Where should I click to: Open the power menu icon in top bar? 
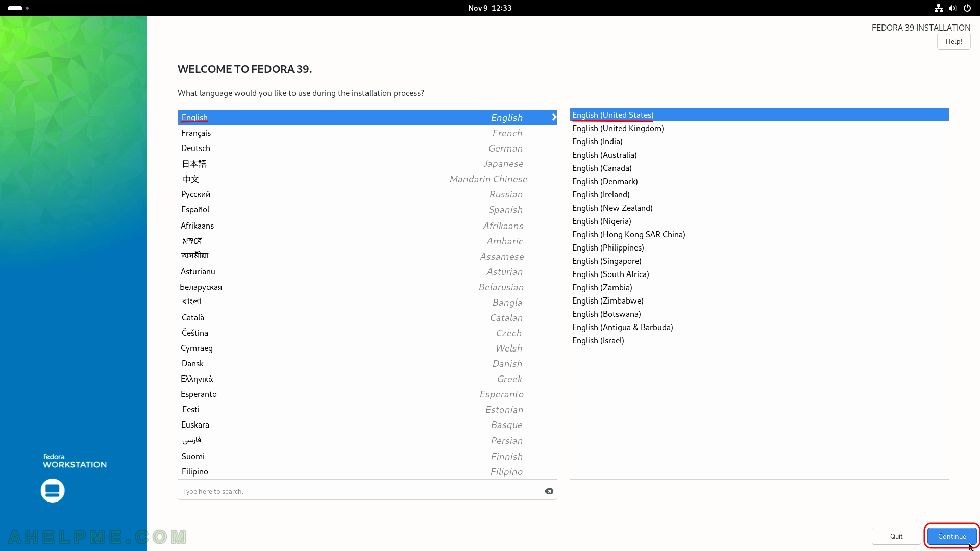(x=967, y=8)
